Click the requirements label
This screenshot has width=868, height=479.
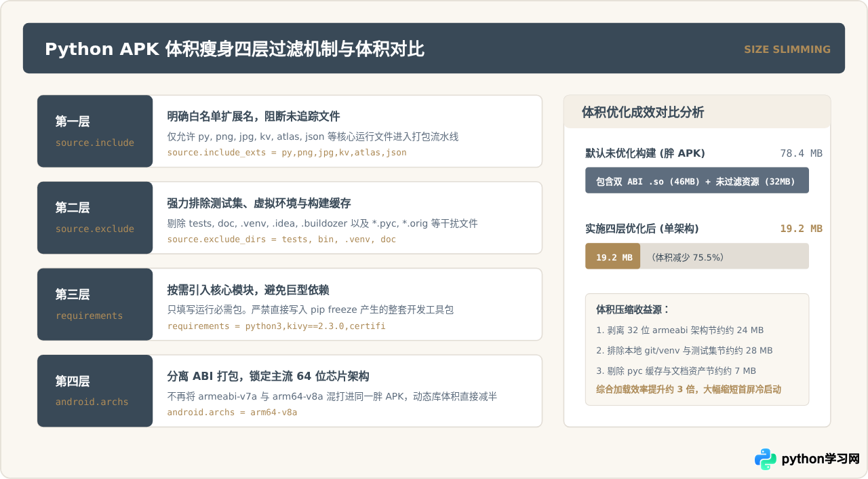(x=90, y=315)
